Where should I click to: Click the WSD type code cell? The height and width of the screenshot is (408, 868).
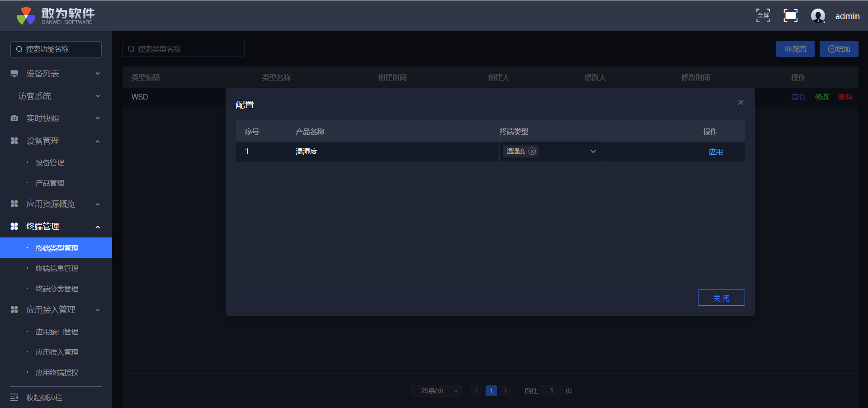coord(140,97)
